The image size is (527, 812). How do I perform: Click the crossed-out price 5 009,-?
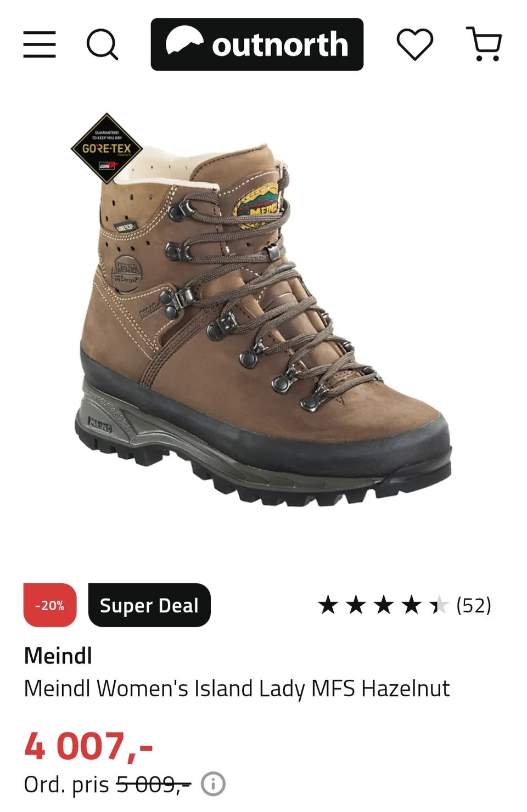(x=153, y=785)
